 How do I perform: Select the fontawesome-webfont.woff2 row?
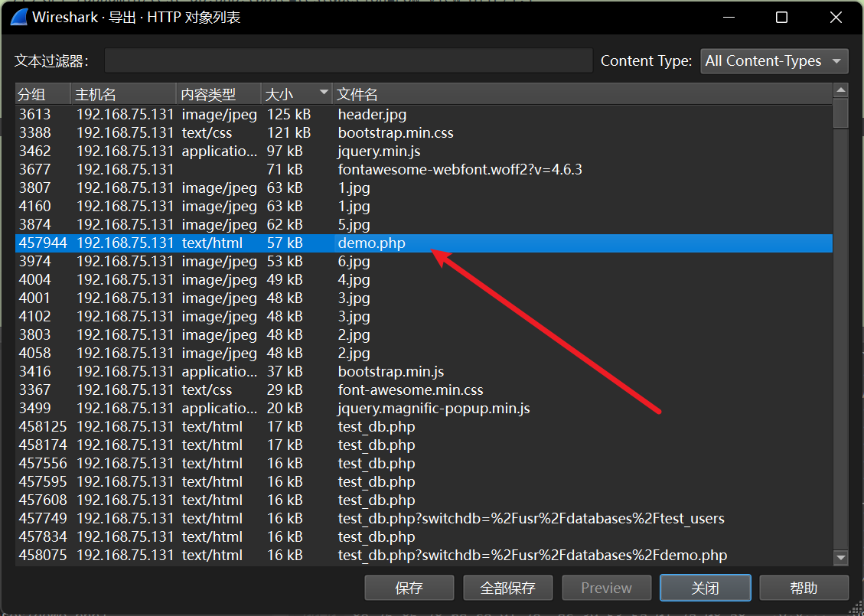tap(459, 170)
